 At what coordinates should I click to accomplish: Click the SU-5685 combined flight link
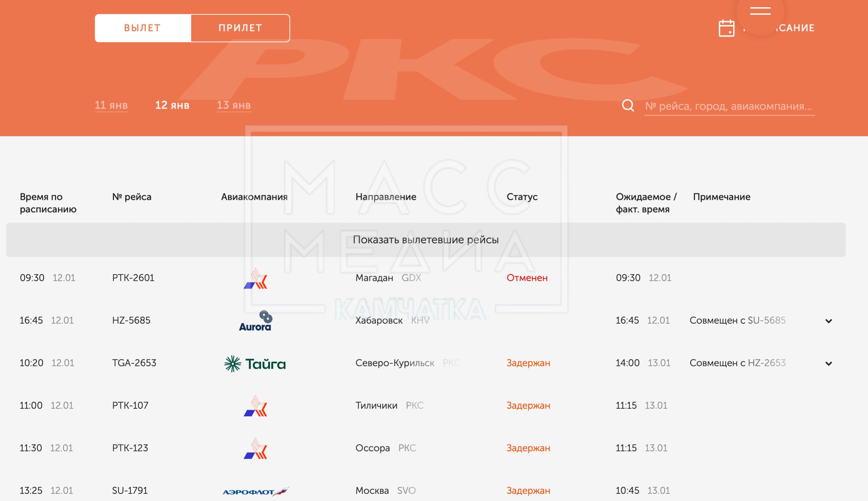[x=767, y=321]
